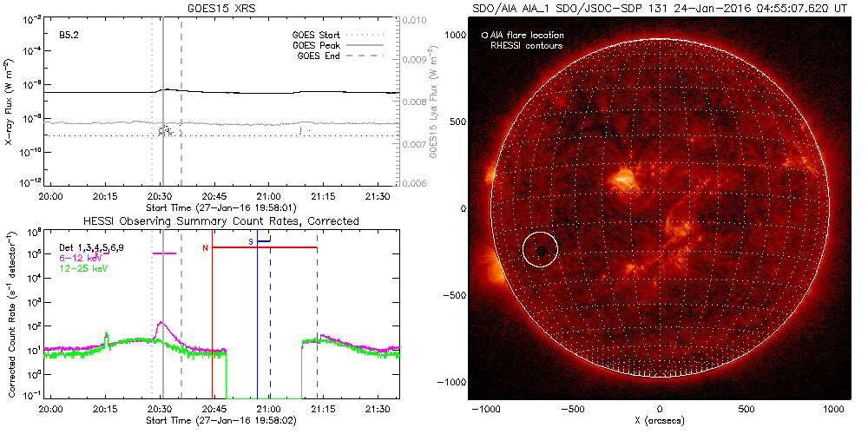868x434 pixels.
Task: Click the blue dashed vertical line in HESSI plot
Action: coord(270,317)
